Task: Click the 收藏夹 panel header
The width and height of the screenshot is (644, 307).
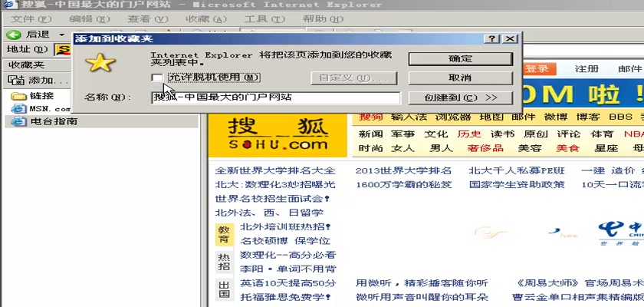Action: coord(27,65)
